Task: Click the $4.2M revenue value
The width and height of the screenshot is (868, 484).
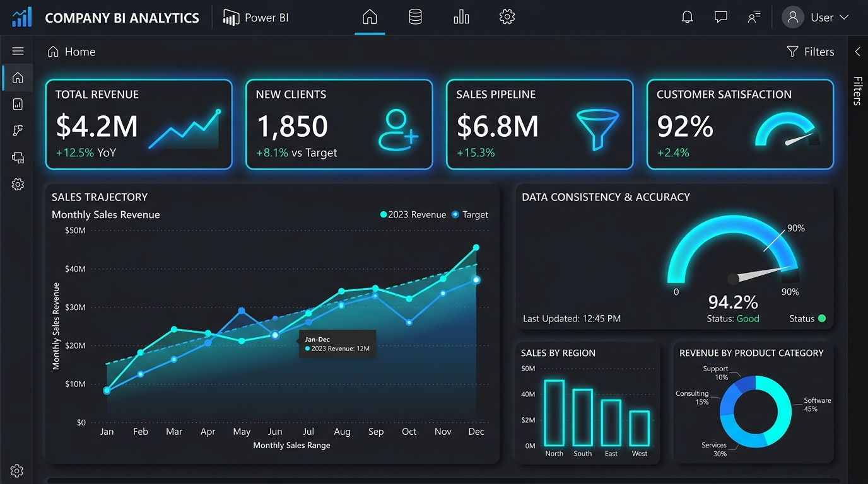Action: coord(97,125)
